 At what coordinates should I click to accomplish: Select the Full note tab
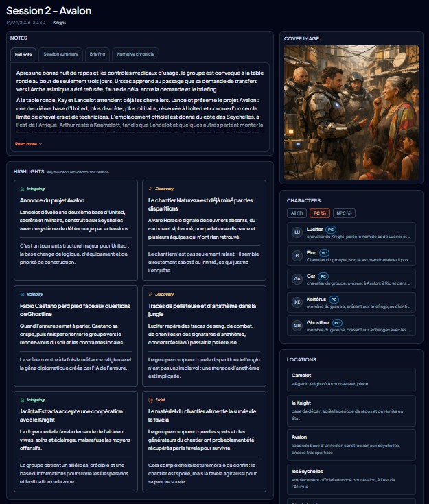click(x=24, y=54)
